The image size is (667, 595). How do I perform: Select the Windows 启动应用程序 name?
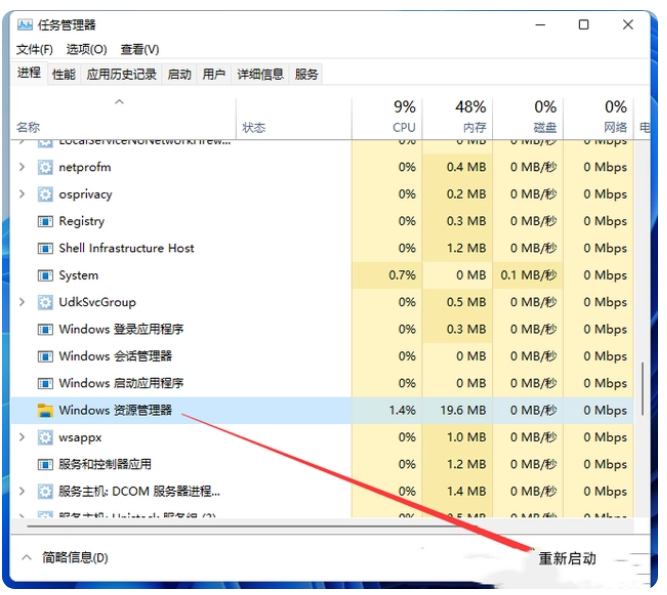pyautogui.click(x=121, y=384)
